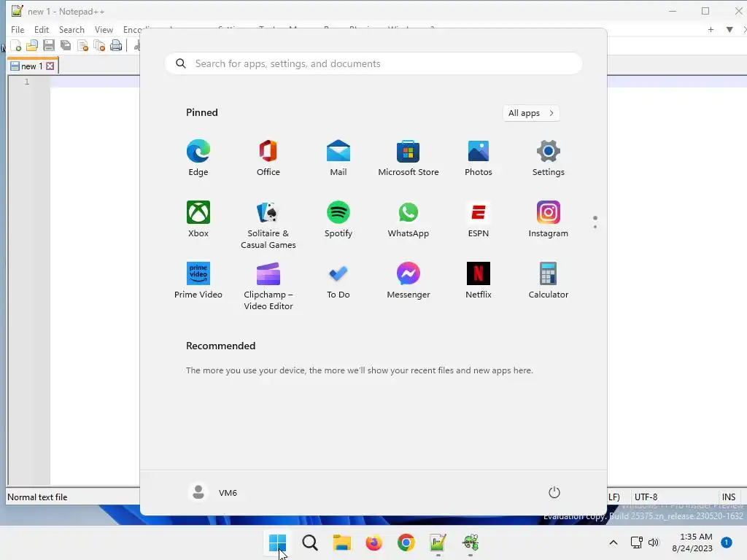Open the network status tray icon
Image resolution: width=747 pixels, height=560 pixels.
(636, 542)
